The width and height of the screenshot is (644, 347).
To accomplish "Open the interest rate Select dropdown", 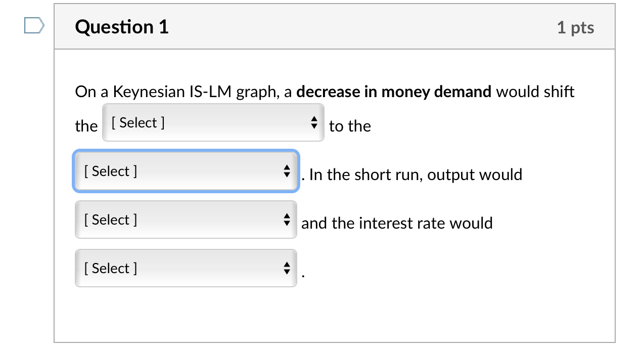I will [x=182, y=268].
